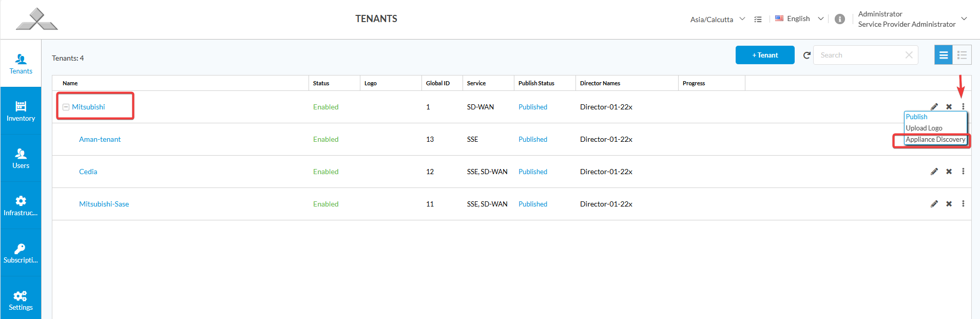
Task: Clear the search field with X
Action: (x=909, y=55)
